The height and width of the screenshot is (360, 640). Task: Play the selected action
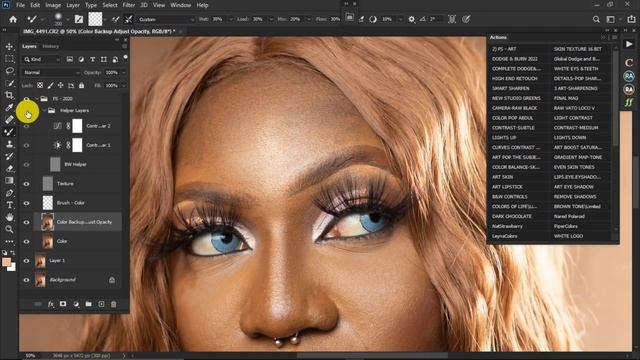[629, 44]
